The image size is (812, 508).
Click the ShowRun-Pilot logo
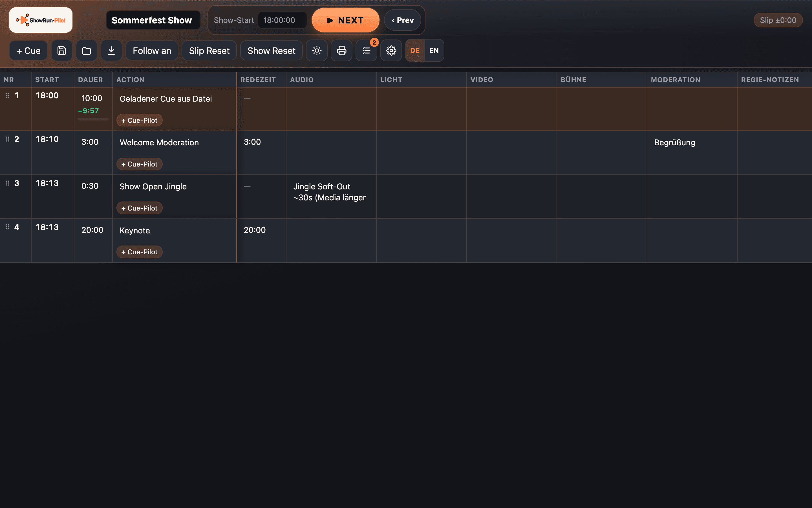41,20
